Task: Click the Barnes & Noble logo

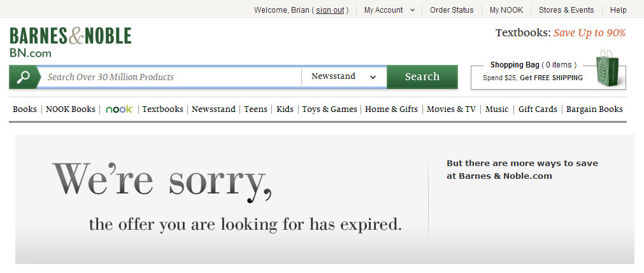Action: [70, 42]
